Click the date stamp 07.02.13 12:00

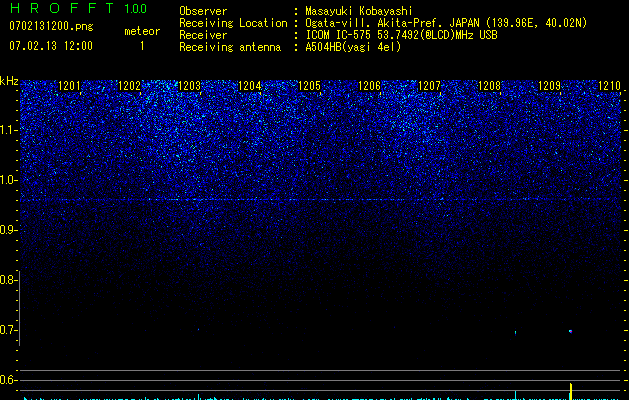click(51, 46)
